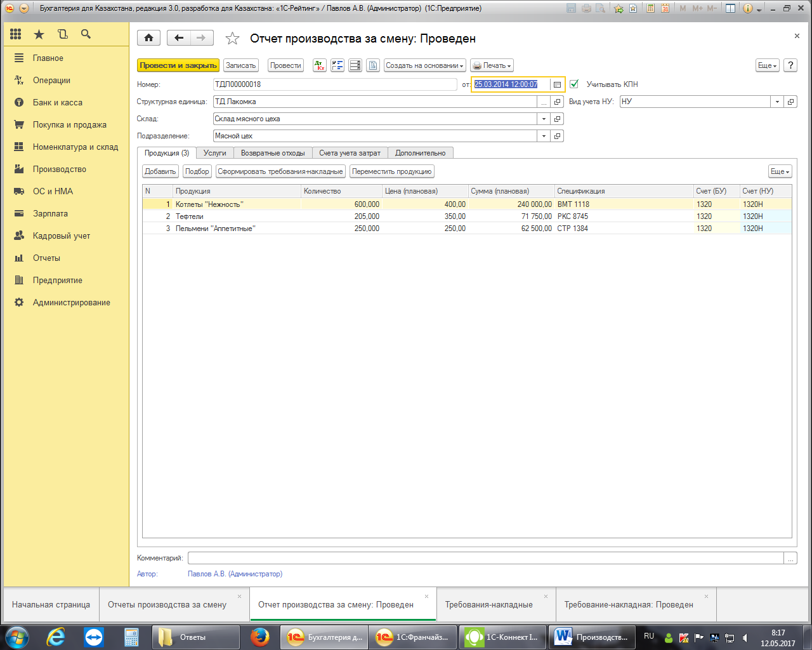812x650 pixels.
Task: Switch to the Начальная страница tab
Action: pyautogui.click(x=51, y=604)
